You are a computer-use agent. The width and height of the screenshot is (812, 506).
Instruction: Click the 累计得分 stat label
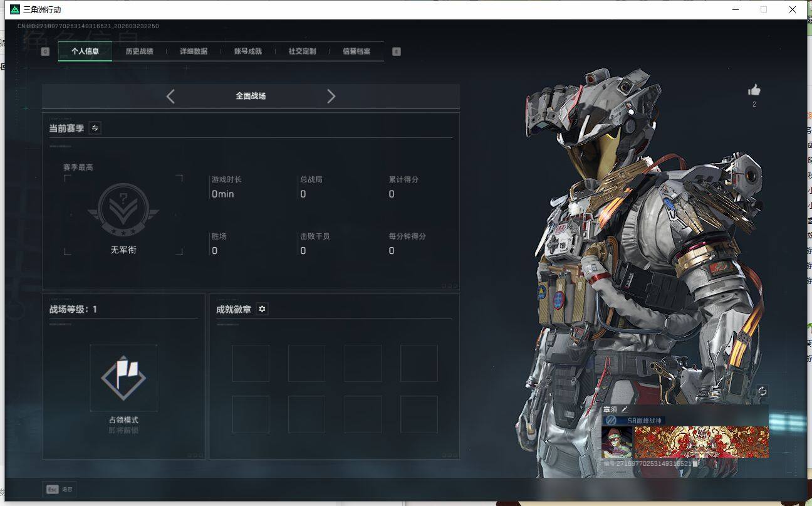403,179
